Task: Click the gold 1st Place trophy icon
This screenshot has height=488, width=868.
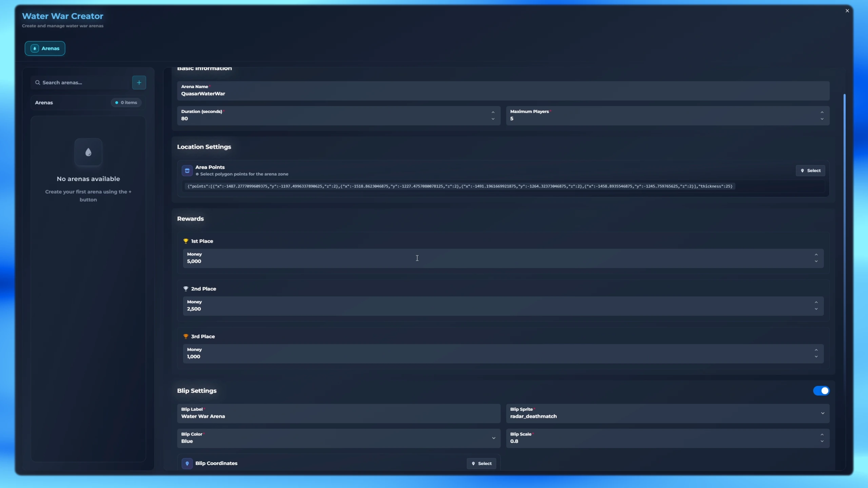Action: tap(185, 241)
